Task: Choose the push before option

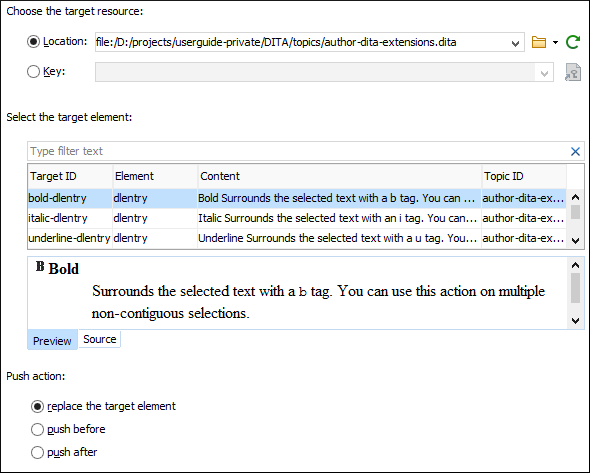Action: [37, 429]
